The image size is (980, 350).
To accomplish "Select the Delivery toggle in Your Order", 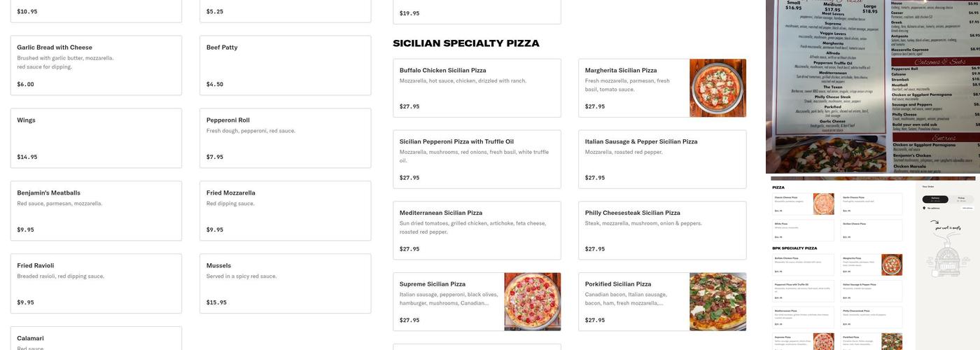I will point(935,199).
